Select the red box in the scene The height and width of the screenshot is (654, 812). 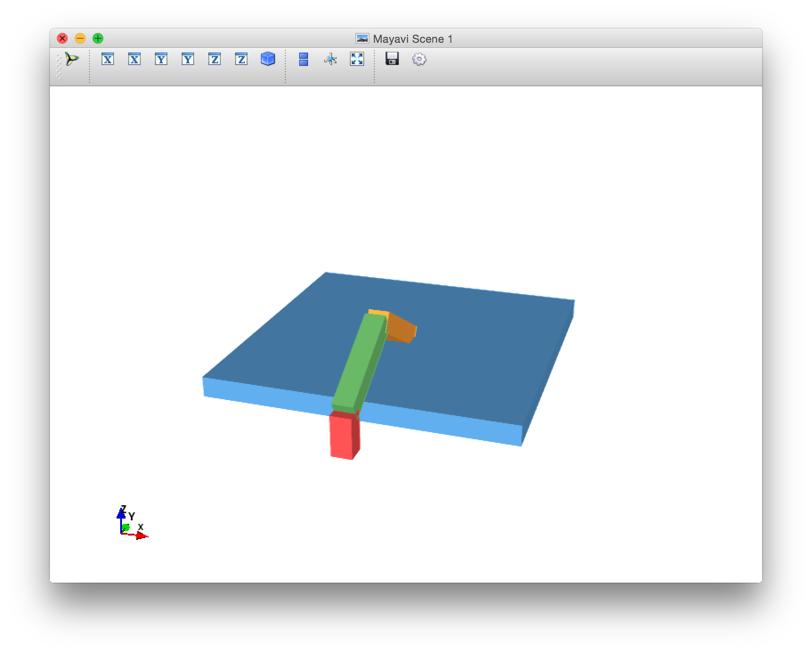[x=342, y=436]
